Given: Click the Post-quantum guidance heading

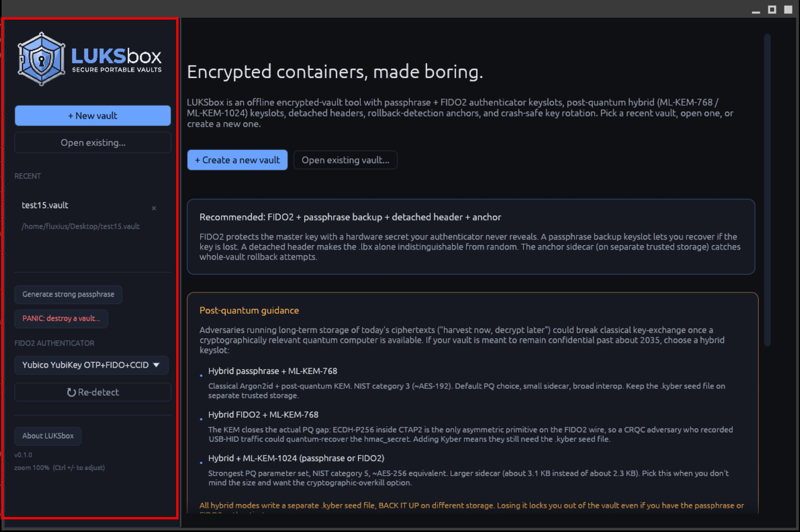Looking at the screenshot, I should point(249,310).
